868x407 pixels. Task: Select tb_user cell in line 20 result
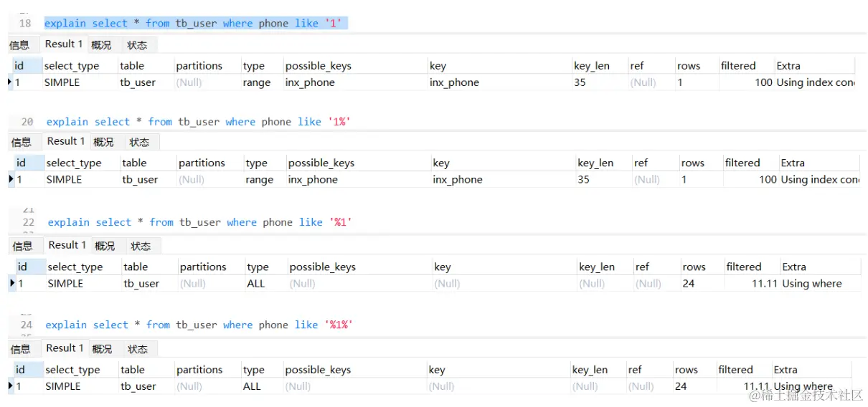[140, 179]
